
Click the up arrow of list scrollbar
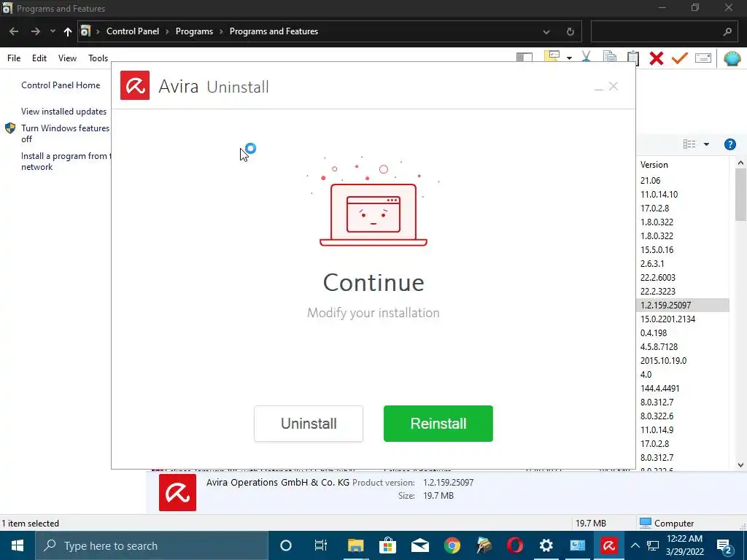pos(740,163)
